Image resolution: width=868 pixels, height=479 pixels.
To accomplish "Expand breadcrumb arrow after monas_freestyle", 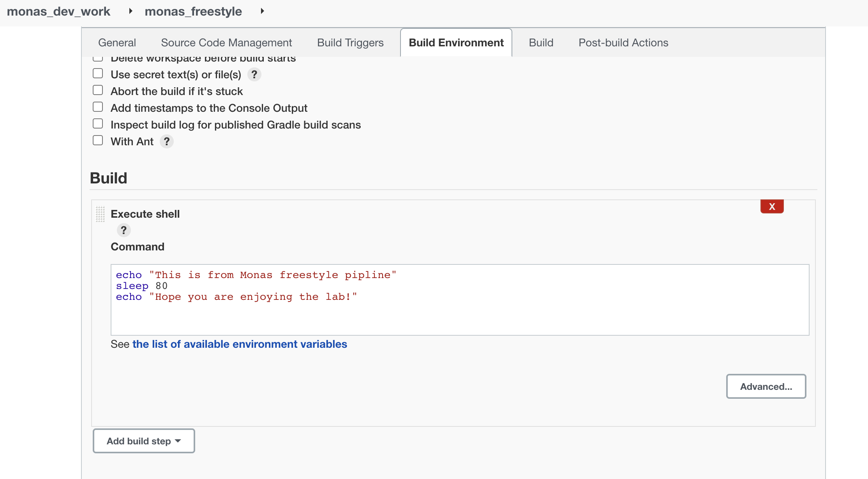I will point(262,11).
